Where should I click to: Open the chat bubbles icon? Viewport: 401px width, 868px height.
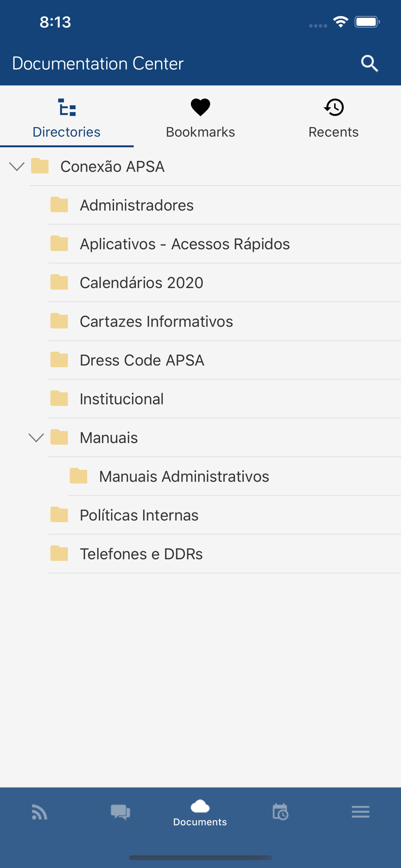[120, 812]
